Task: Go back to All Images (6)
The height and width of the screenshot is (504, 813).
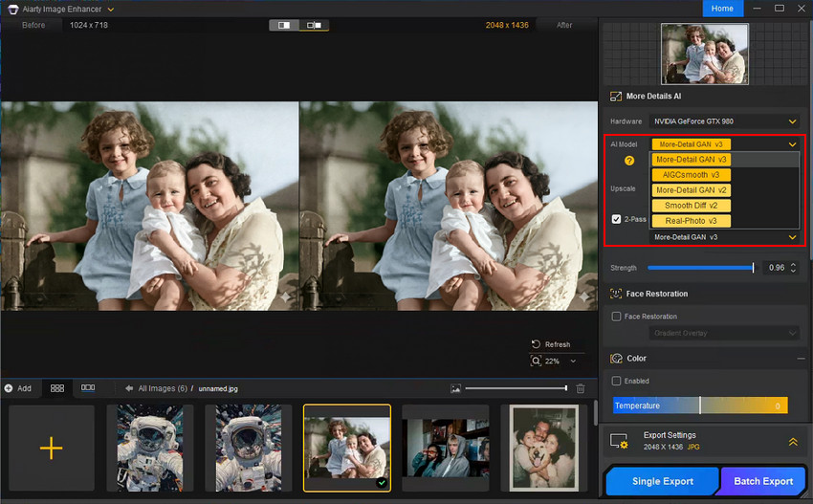Action: (x=163, y=388)
